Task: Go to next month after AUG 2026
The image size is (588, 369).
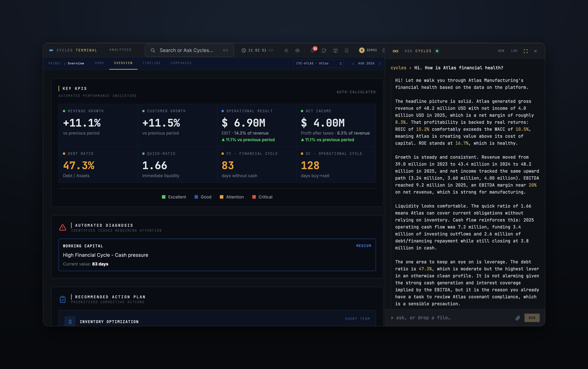Action: pos(379,64)
